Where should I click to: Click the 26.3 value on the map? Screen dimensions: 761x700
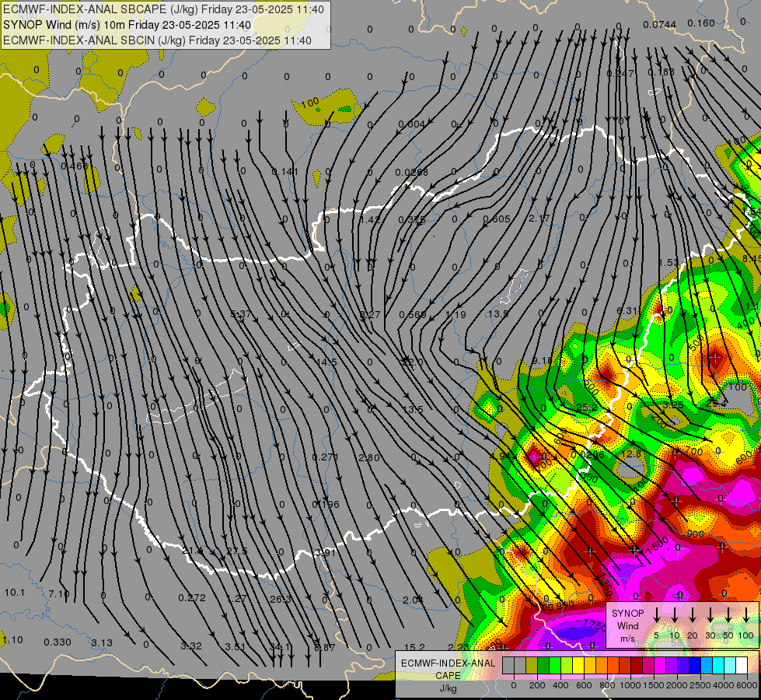(280, 599)
